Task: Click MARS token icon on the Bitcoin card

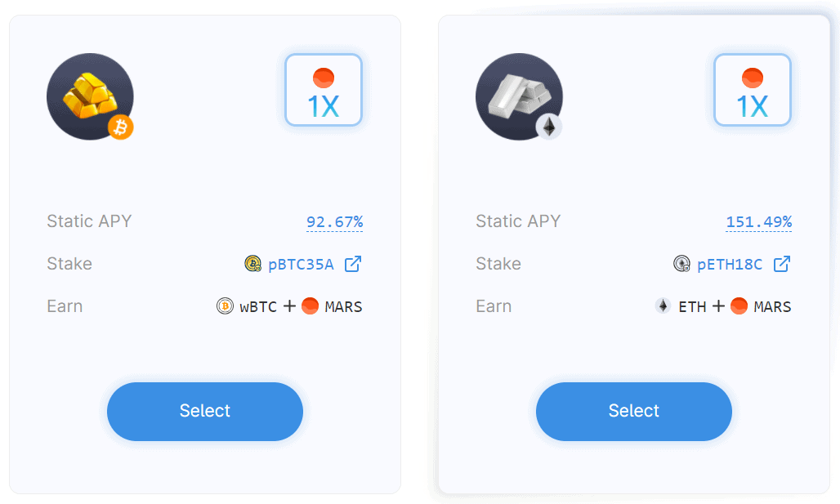Action: pyautogui.click(x=311, y=306)
